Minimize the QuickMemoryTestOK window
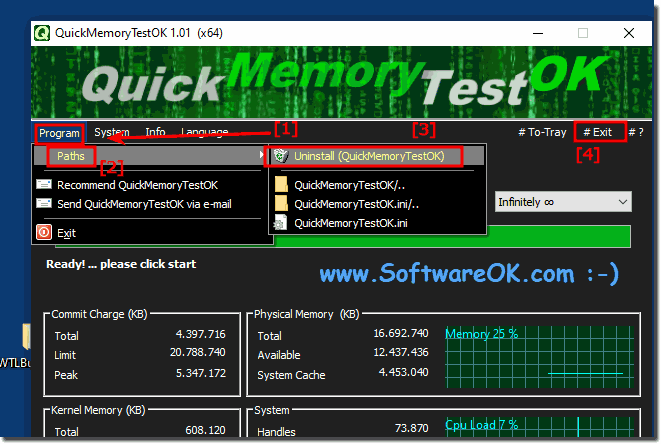Screen dimensions: 661x444 tap(538, 33)
